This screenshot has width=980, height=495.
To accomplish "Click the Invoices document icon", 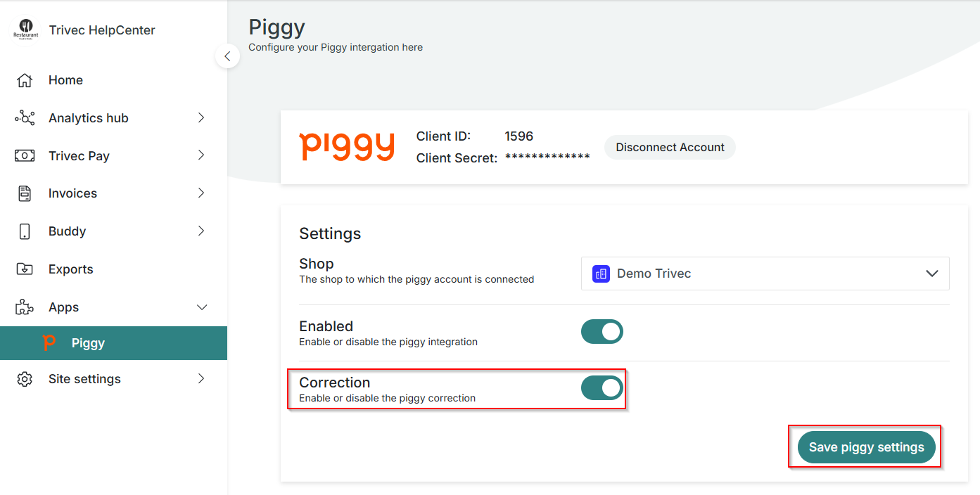I will (25, 193).
